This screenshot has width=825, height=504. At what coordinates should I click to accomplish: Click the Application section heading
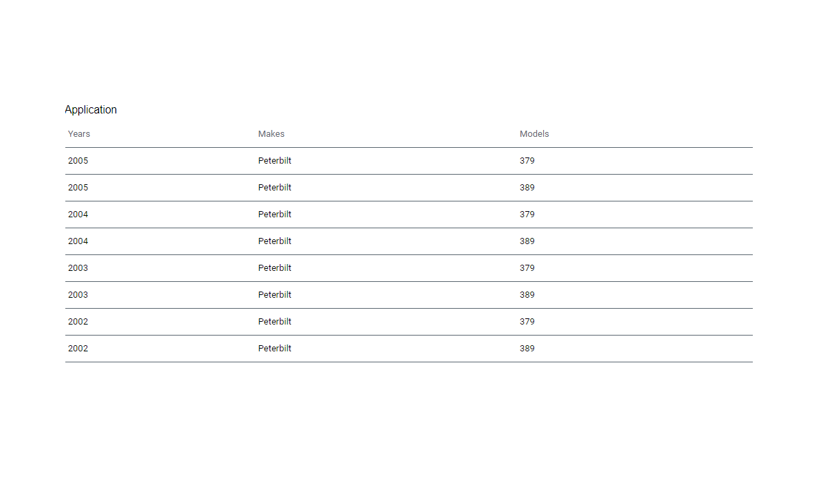[x=91, y=110]
